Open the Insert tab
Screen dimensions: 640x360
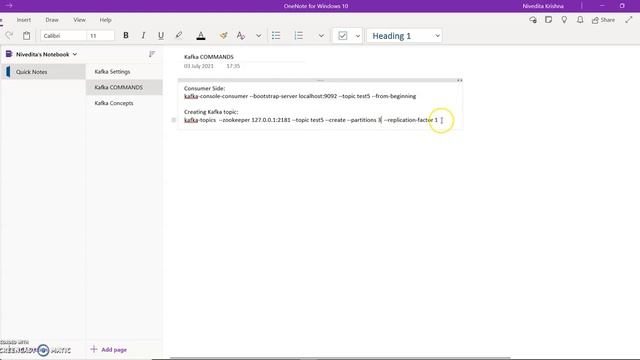(x=24, y=20)
